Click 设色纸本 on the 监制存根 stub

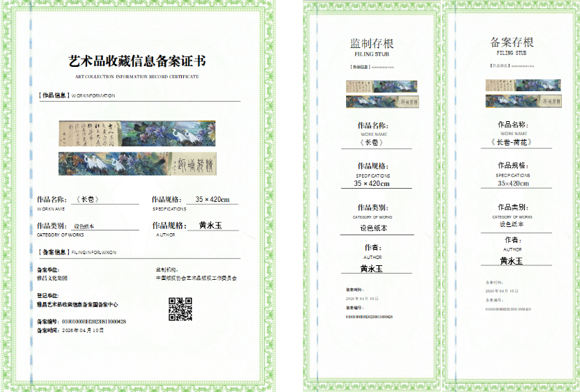point(374,228)
